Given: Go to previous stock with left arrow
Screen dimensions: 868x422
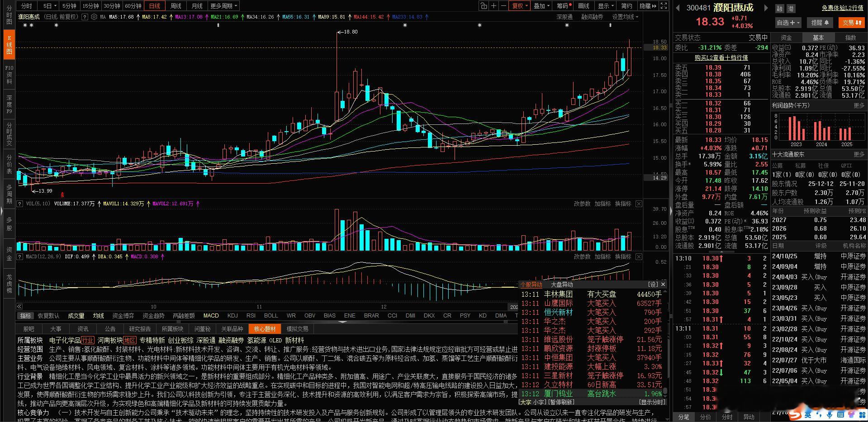Looking at the screenshot, I should coord(678,8).
